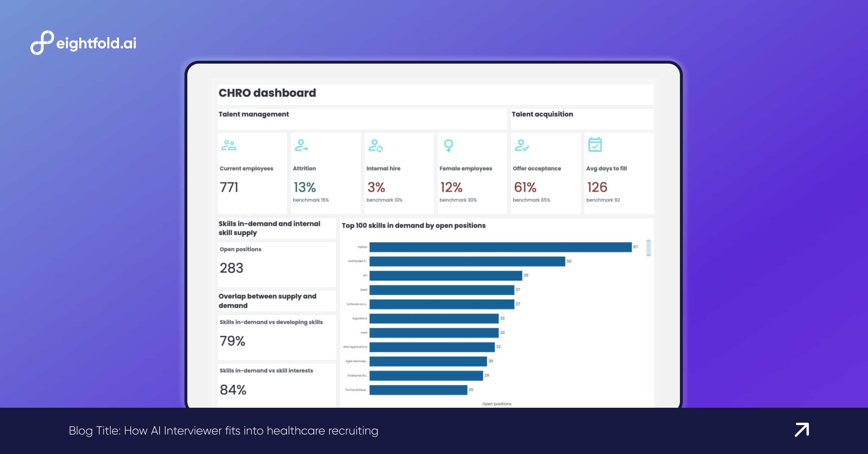The height and width of the screenshot is (454, 868).
Task: Click the chart's vertical scrollbar thumb
Action: [x=648, y=248]
